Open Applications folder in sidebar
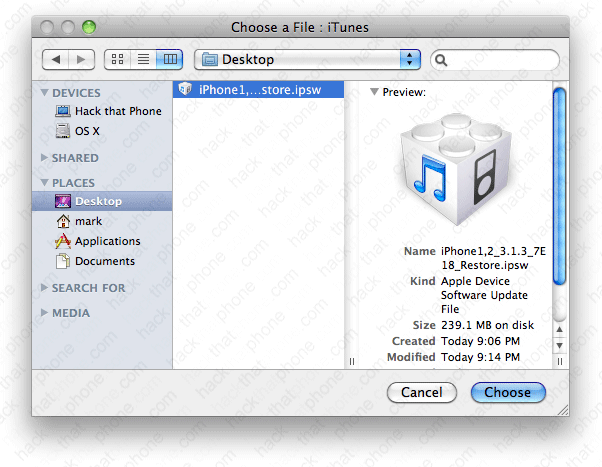 [x=107, y=241]
